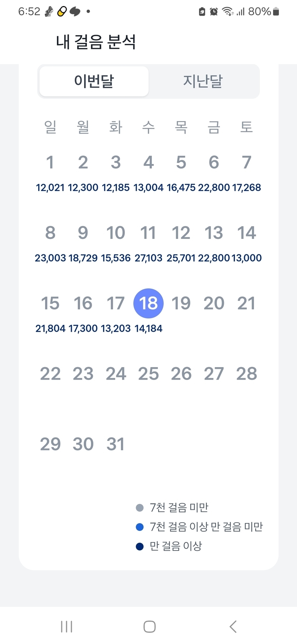Tap the alarm clock status icon
297x644 pixels.
point(214,12)
